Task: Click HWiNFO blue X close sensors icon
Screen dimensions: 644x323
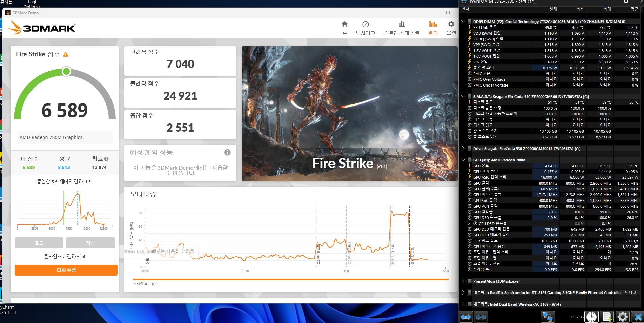Action: 637,317
